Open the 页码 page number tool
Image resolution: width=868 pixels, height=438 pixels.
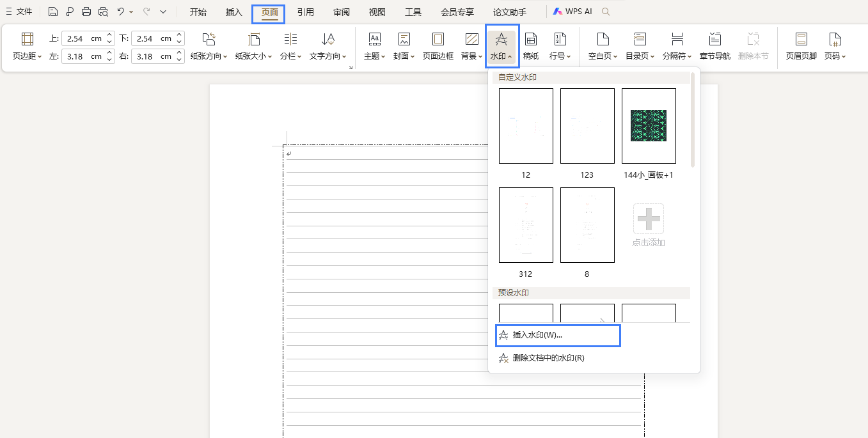click(835, 47)
